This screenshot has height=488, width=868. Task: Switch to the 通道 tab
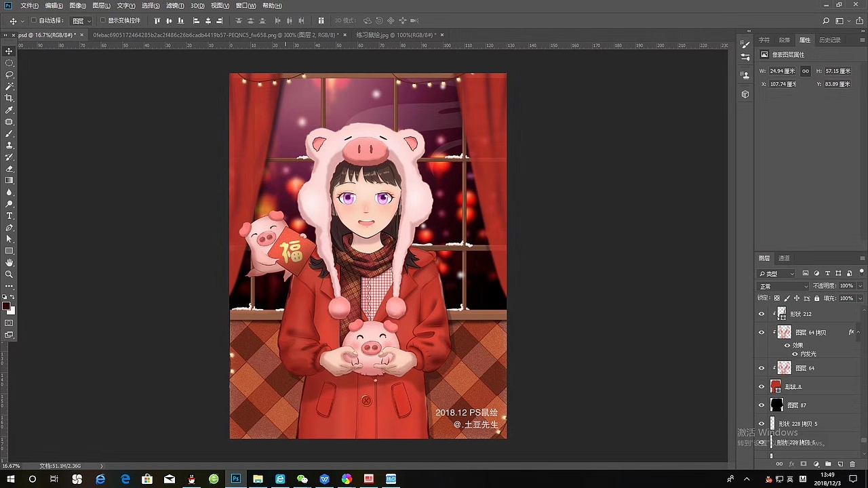pyautogui.click(x=784, y=258)
